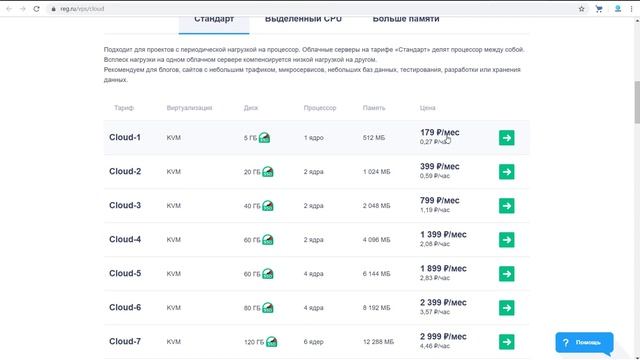640x360 pixels.
Task: Click the Цена column header
Action: coord(427,108)
